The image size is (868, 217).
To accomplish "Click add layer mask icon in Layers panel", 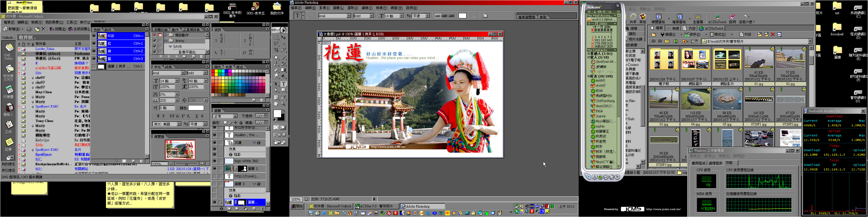I will 229,209.
